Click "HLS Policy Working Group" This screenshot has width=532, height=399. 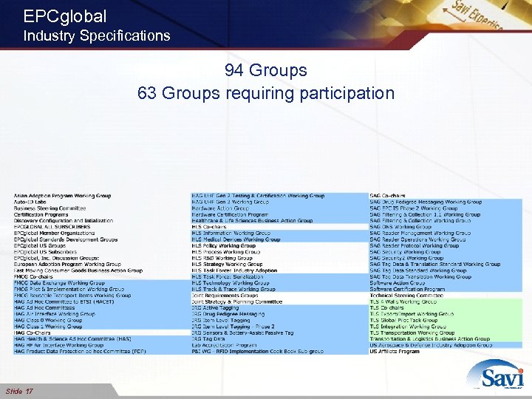click(x=224, y=245)
